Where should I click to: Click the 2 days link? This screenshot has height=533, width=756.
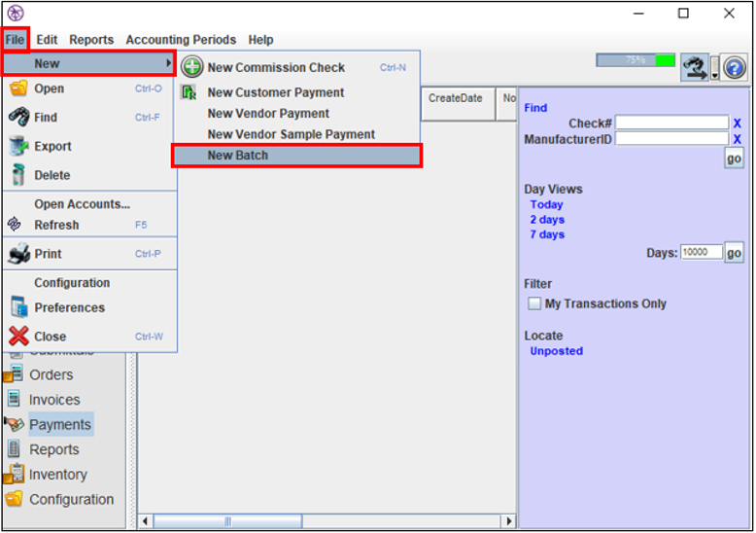(x=547, y=220)
